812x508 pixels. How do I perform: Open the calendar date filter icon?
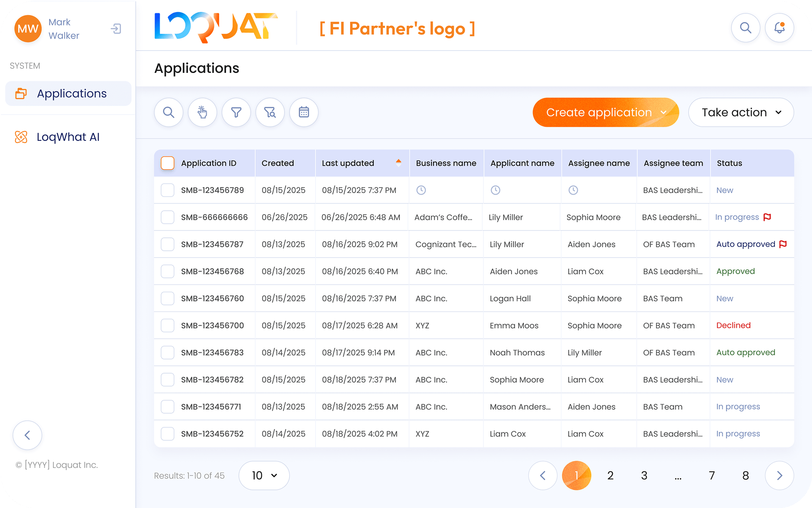pyautogui.click(x=304, y=112)
